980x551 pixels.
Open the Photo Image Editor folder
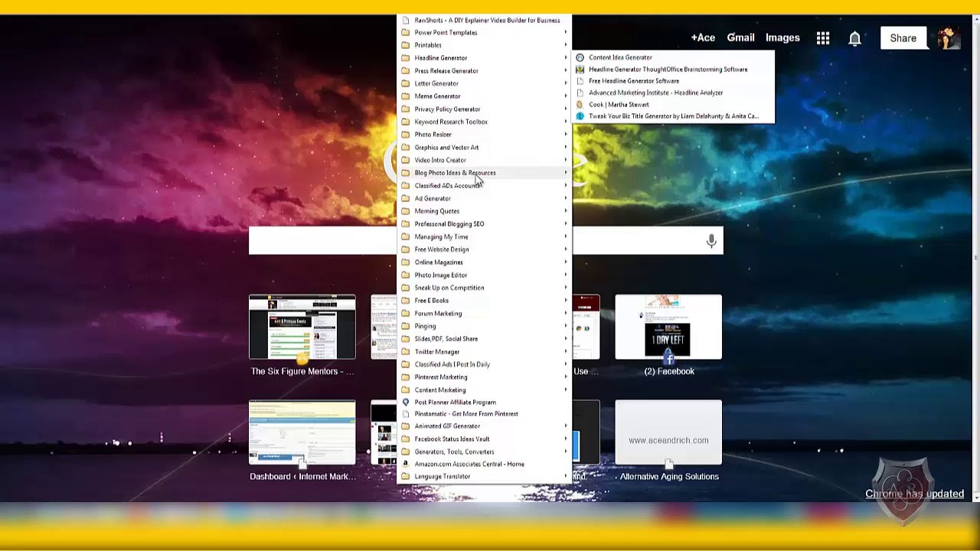[x=484, y=275]
